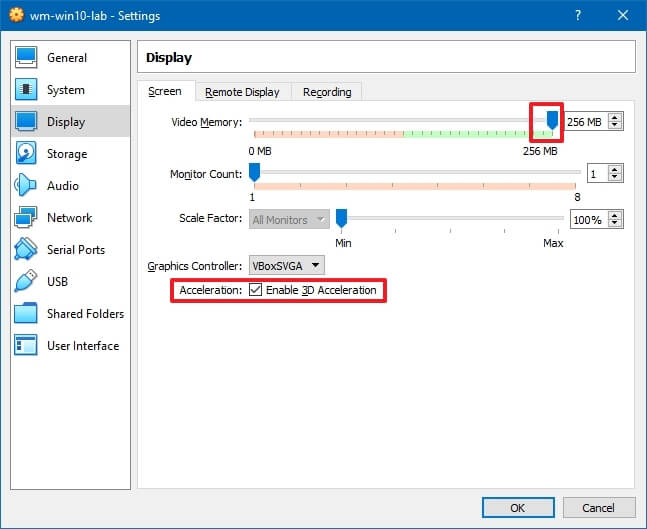Select Network label in sidebar

pyautogui.click(x=70, y=218)
